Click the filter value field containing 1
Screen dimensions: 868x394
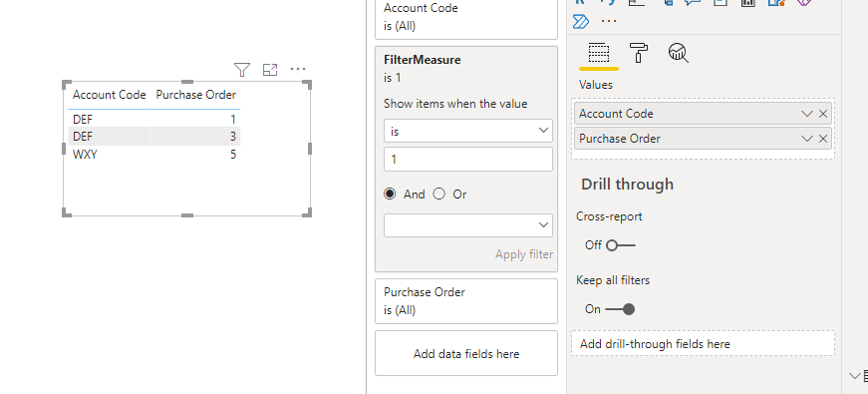468,159
